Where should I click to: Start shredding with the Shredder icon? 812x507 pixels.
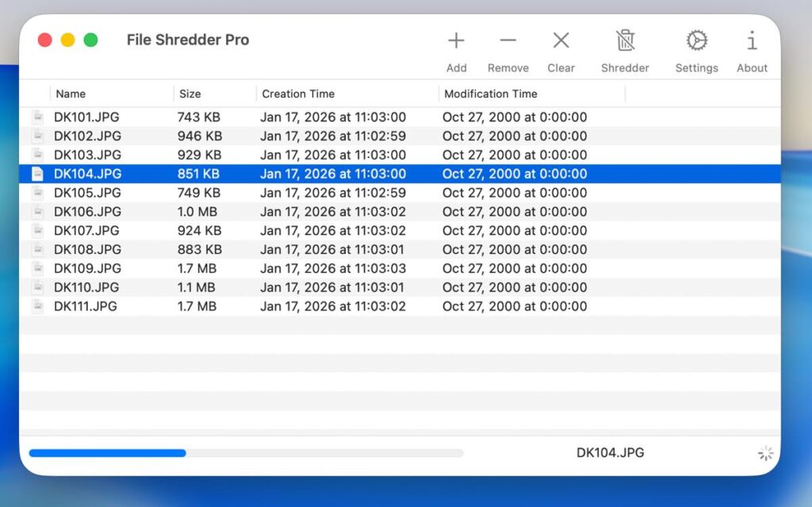coord(625,40)
